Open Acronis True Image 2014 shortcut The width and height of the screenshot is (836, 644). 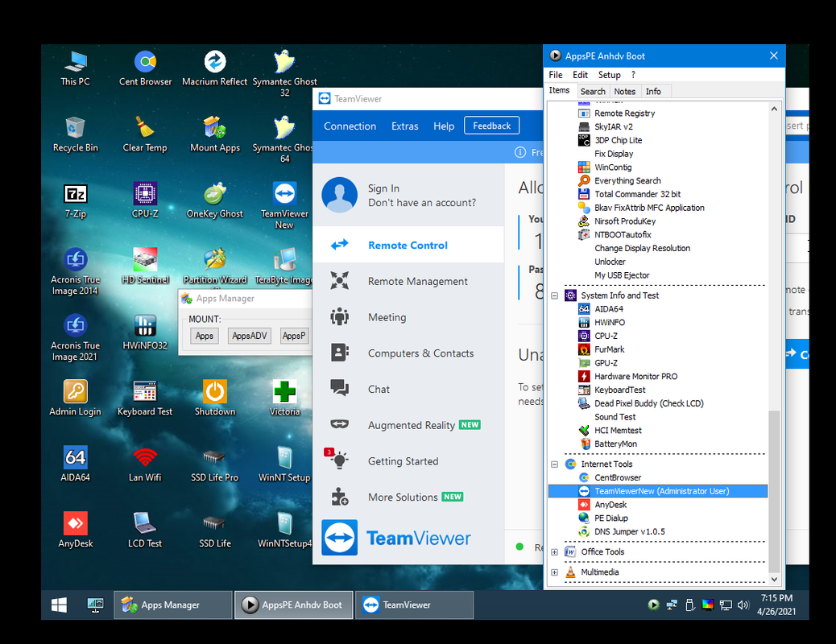pos(75,272)
